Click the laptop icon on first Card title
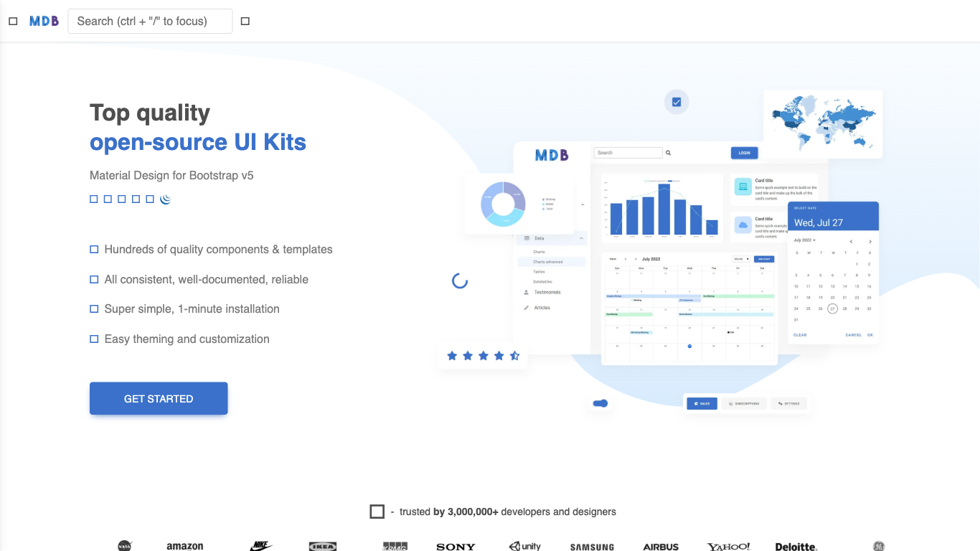The image size is (980, 551). [x=743, y=187]
